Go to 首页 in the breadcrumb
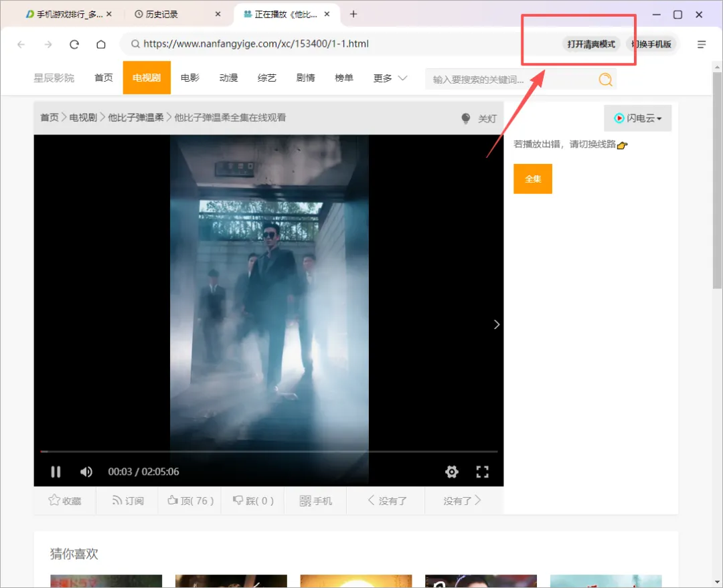The height and width of the screenshot is (588, 723). tap(50, 118)
